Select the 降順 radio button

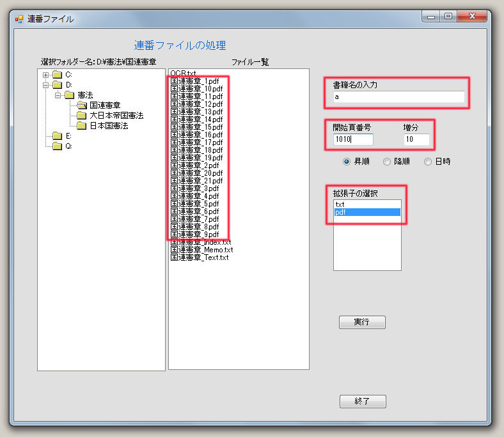387,162
